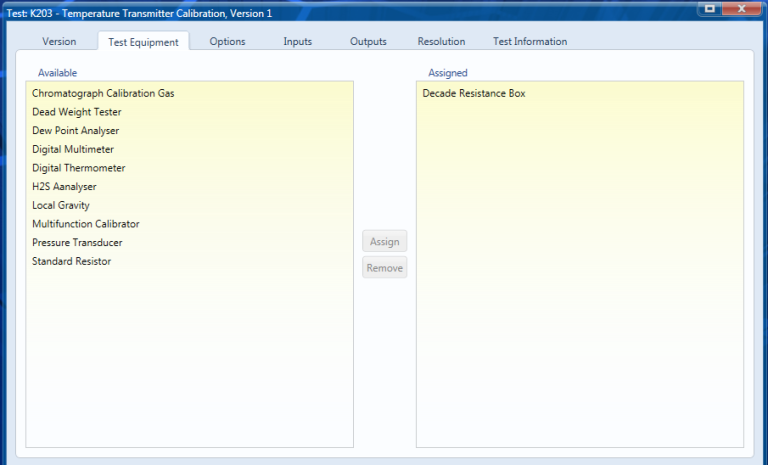Image resolution: width=768 pixels, height=465 pixels.
Task: Go to the Inputs tab
Action: pos(297,42)
